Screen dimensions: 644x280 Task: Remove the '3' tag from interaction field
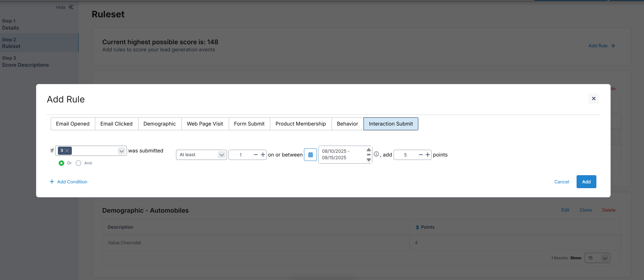[67, 151]
